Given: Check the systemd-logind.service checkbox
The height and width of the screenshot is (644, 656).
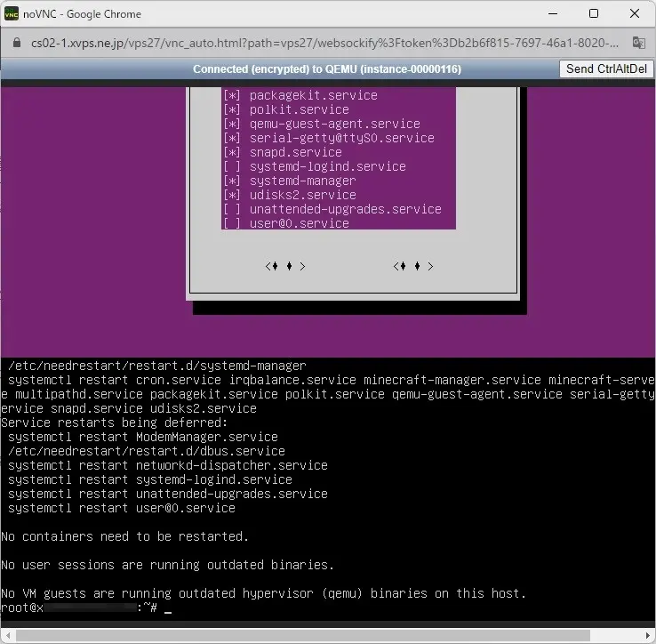Looking at the screenshot, I should click(x=232, y=166).
